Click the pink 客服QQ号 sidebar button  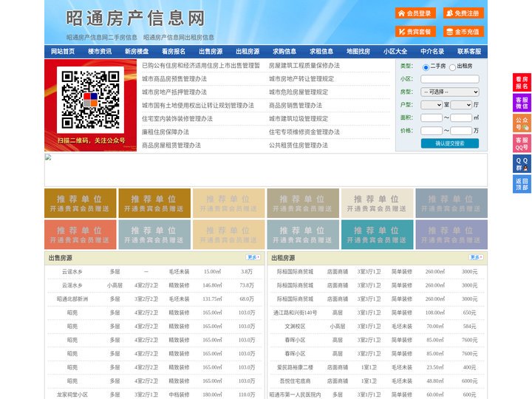[522, 143]
